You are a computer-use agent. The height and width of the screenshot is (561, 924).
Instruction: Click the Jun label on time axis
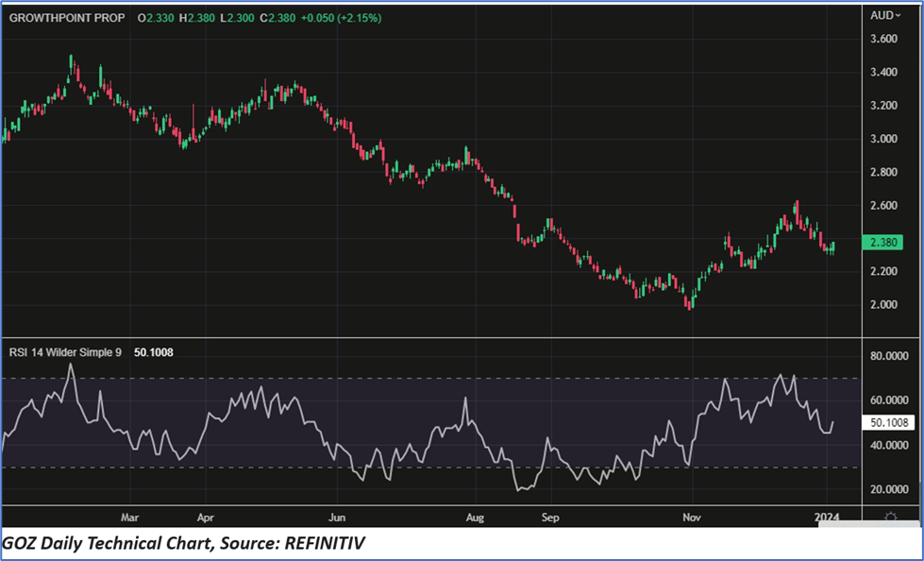click(337, 518)
